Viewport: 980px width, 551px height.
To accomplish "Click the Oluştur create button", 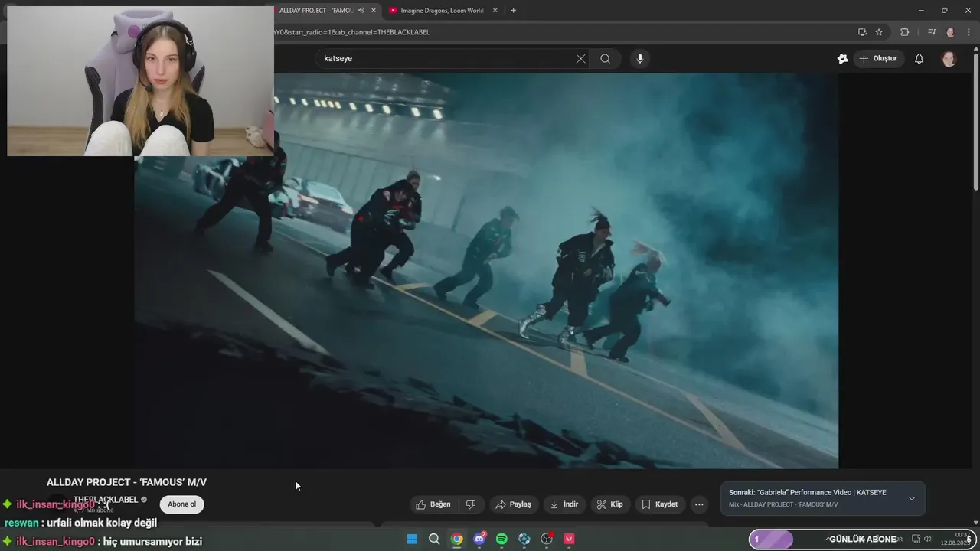I will pyautogui.click(x=877, y=59).
